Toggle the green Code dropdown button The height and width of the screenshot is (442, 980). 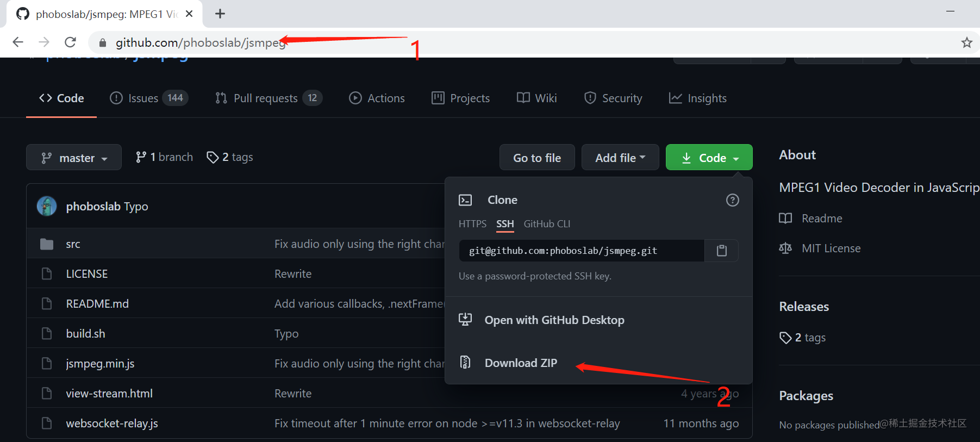click(709, 158)
